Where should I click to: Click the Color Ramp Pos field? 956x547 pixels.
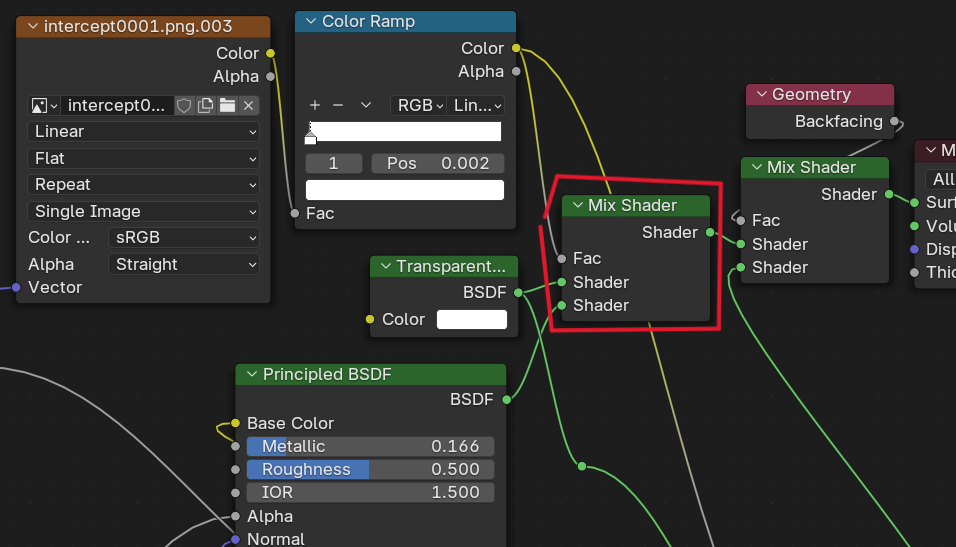click(x=437, y=163)
